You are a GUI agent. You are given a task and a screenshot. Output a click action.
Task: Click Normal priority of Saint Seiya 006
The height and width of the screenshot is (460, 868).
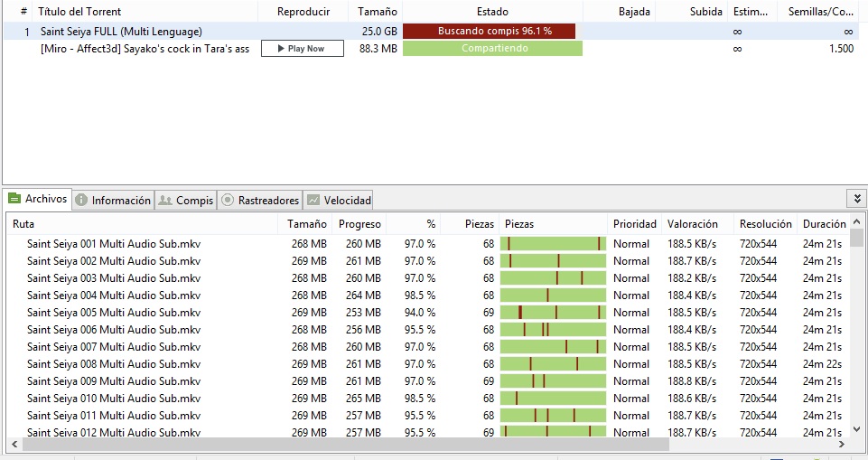click(x=631, y=330)
